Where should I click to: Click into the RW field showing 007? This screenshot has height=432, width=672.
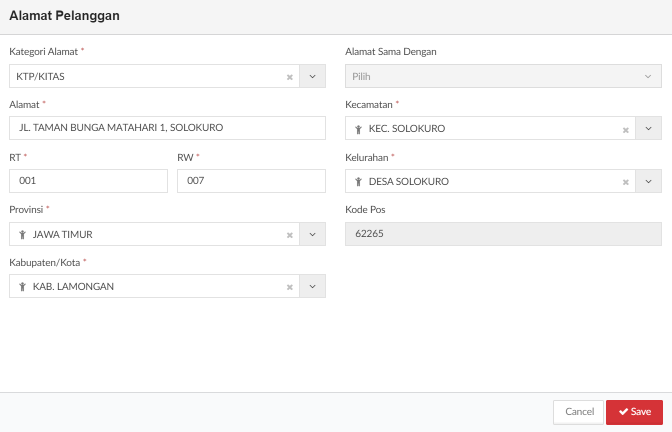tap(251, 181)
